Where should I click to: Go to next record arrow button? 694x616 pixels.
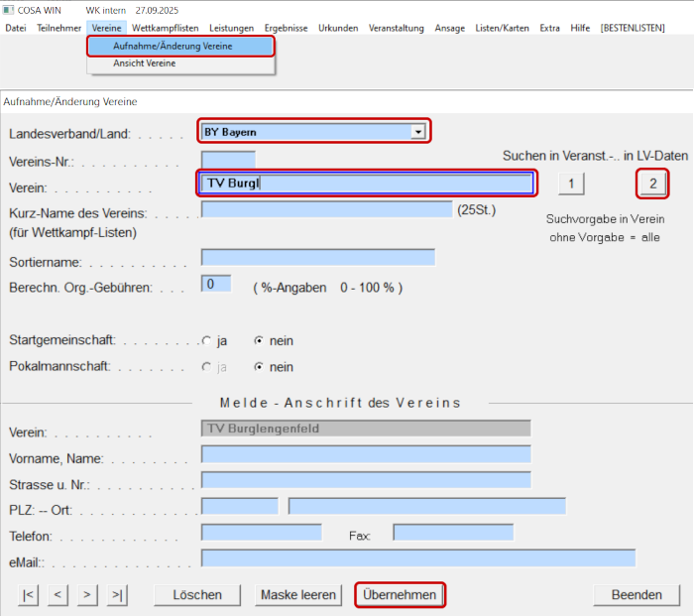(88, 595)
